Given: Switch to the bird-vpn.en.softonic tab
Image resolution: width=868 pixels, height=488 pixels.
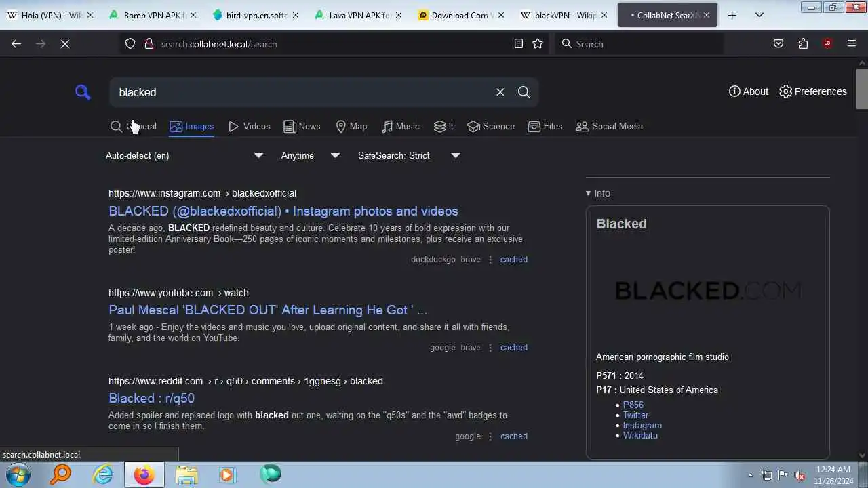Looking at the screenshot, I should (x=255, y=15).
